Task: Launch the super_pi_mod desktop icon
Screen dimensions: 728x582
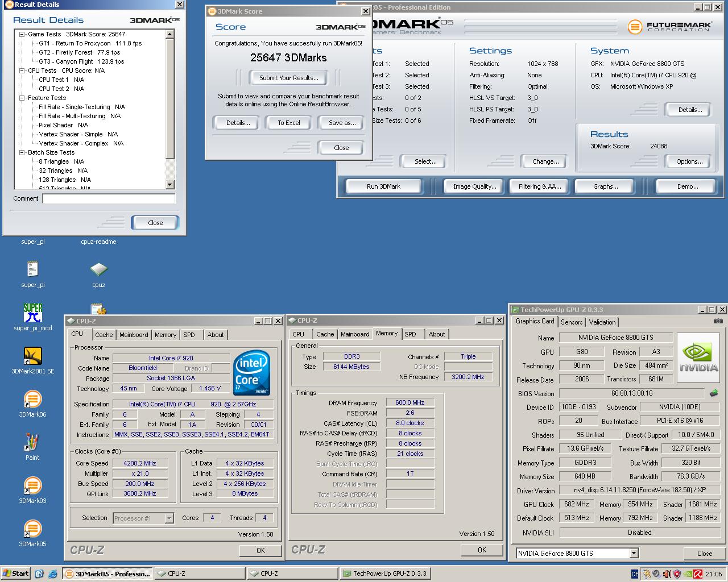Action: [x=32, y=313]
